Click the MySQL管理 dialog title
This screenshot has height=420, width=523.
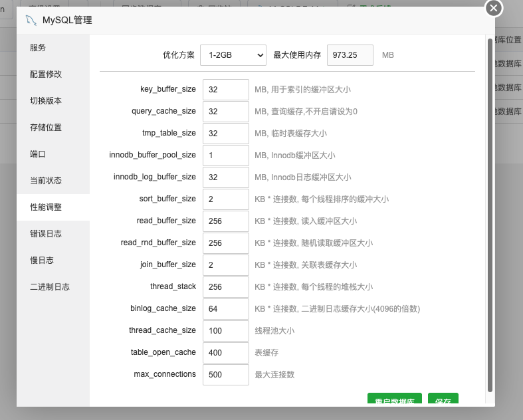[x=67, y=20]
